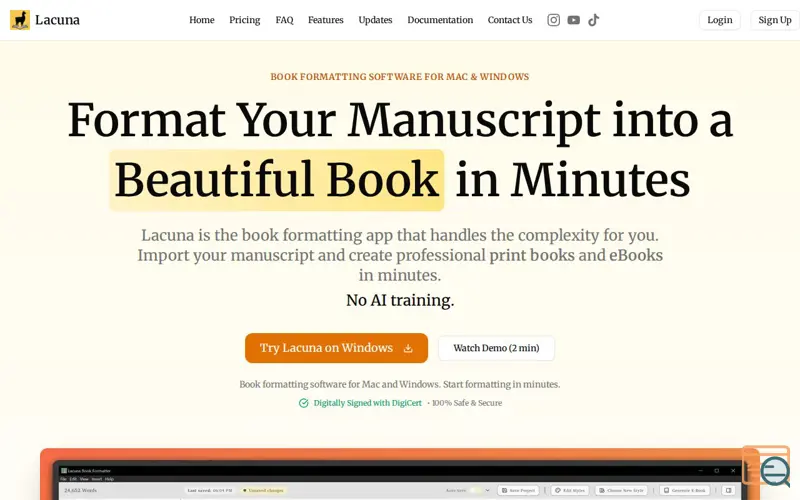This screenshot has width=800, height=500.
Task: Open the Documentation page
Action: pos(440,20)
